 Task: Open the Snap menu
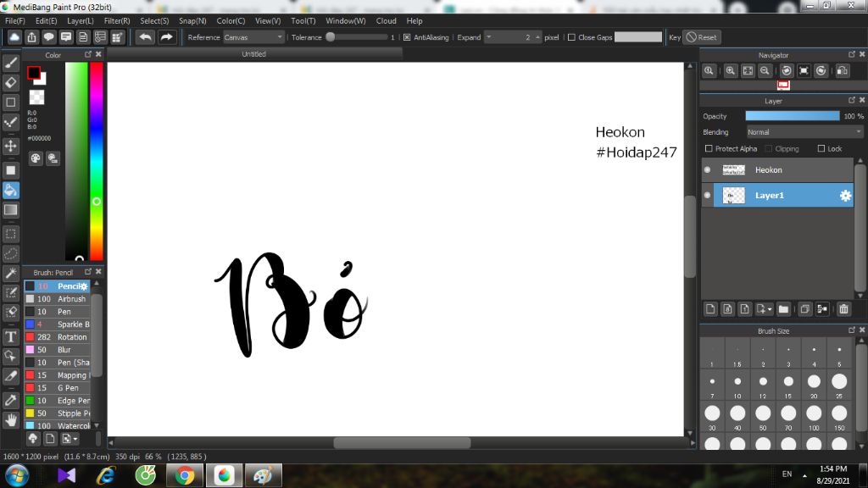(192, 20)
